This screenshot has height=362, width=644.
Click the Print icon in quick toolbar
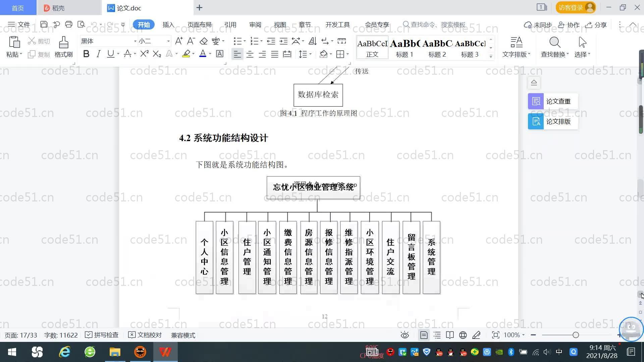click(69, 24)
